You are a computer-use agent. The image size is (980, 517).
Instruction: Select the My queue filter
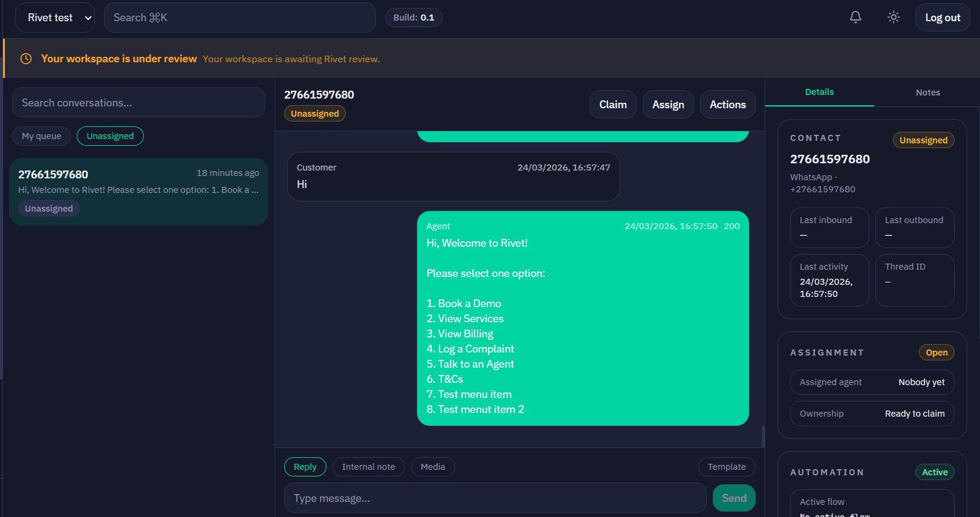(x=41, y=136)
